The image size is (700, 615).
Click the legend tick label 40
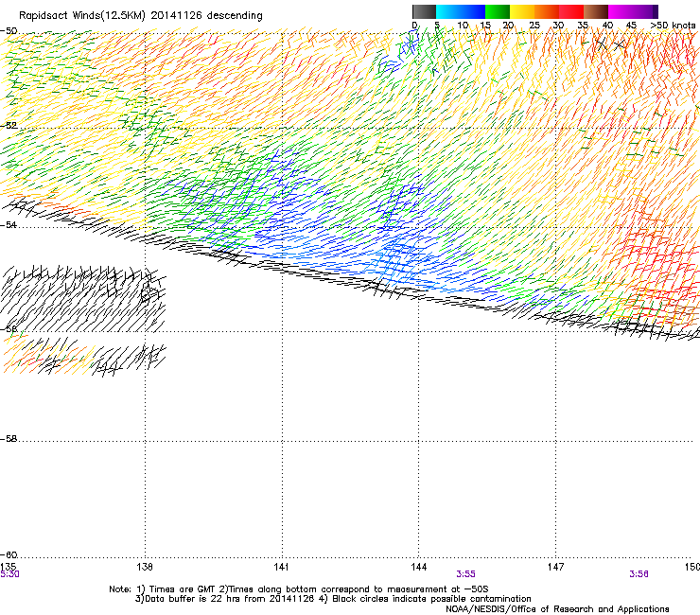coord(607,26)
